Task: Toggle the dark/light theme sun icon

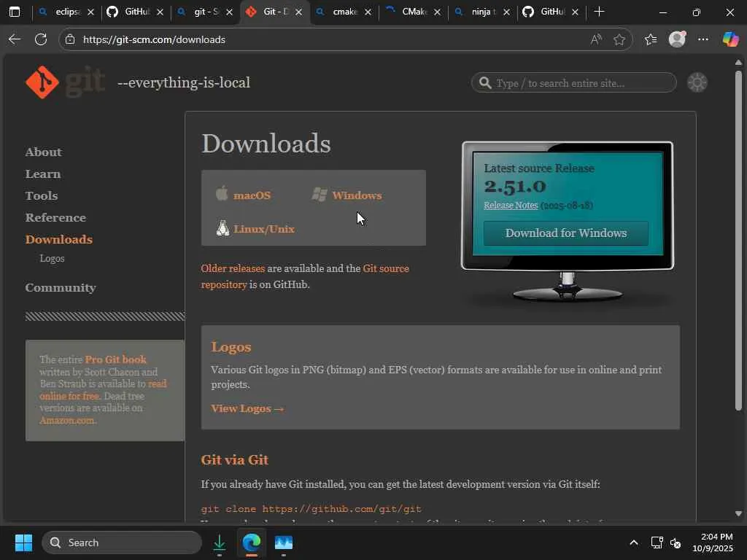Action: tap(697, 83)
